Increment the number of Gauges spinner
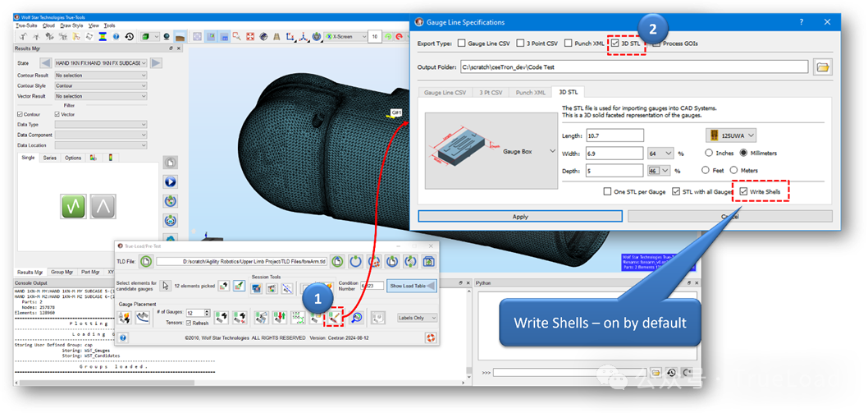868x413 pixels. point(207,310)
